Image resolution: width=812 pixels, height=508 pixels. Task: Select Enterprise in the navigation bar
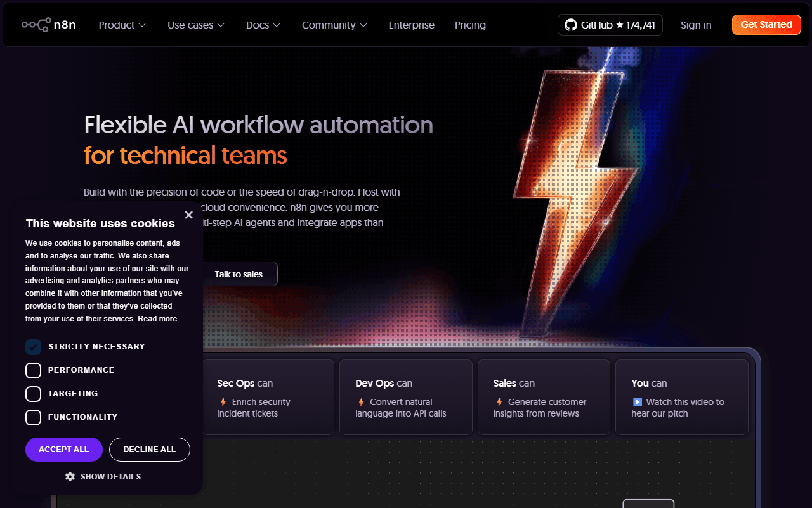click(x=411, y=25)
